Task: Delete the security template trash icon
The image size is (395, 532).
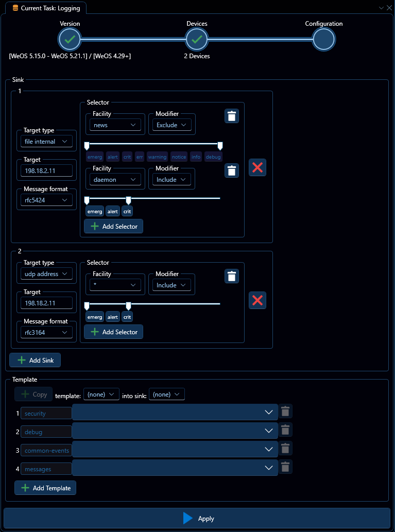Action: (285, 411)
